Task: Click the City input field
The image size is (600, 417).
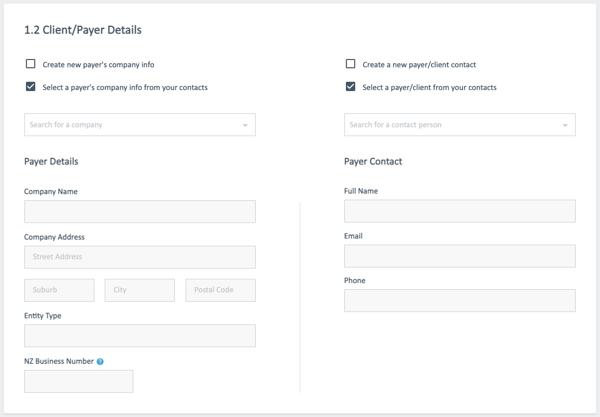Action: coord(140,290)
